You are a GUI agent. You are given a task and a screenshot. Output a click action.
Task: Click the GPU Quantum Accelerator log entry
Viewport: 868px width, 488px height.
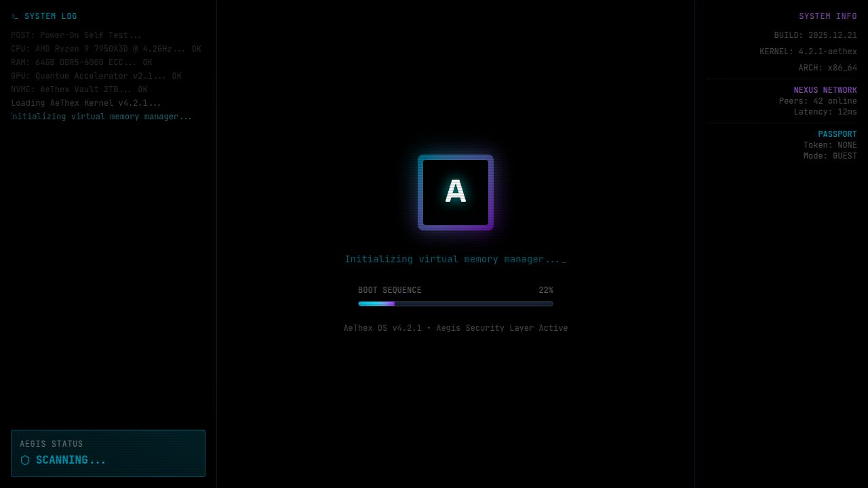point(96,76)
